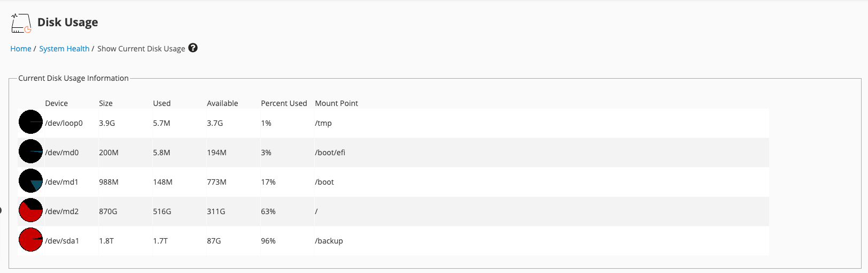
Task: Click the Mount Point column header
Action: 336,103
